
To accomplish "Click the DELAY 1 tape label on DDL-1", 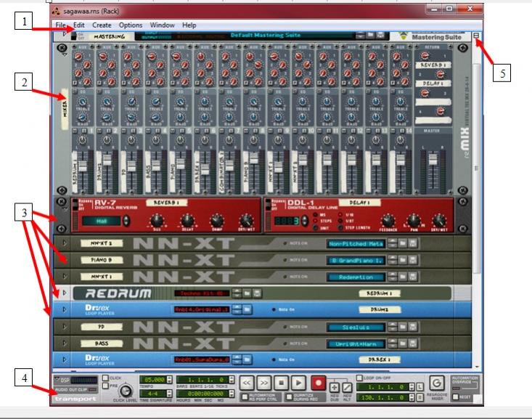I will 359,203.
